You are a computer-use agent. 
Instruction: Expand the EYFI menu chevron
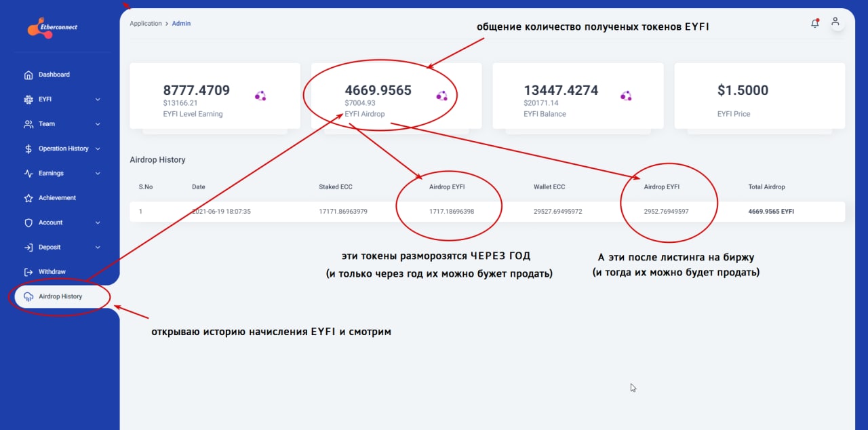point(98,100)
